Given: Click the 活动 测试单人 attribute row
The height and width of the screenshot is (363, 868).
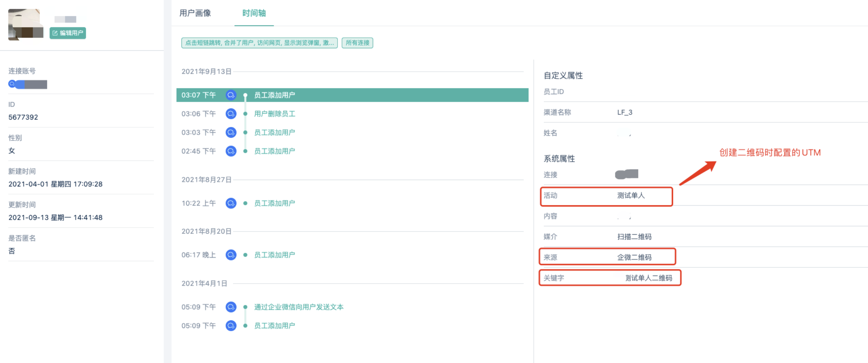Looking at the screenshot, I should (606, 196).
